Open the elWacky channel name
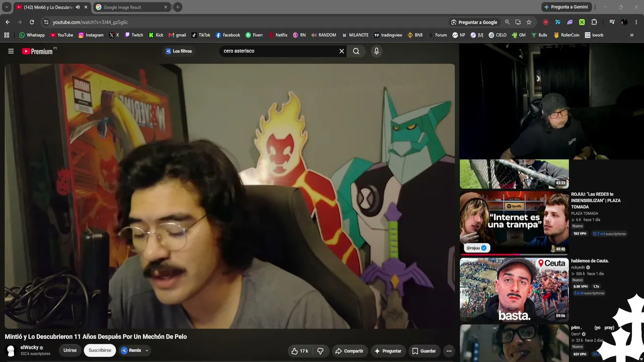Viewport: 644px width, 362px height. [29, 347]
